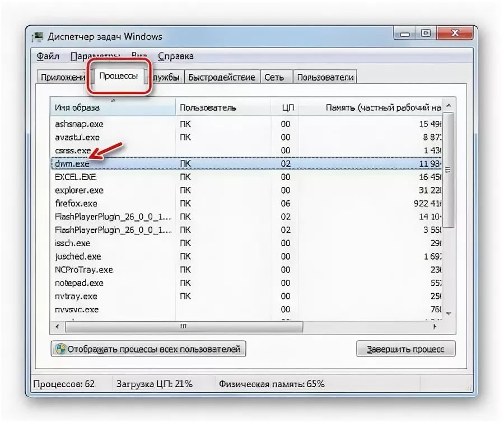
Task: Select the nvvsvc.exe process row
Action: (x=246, y=309)
